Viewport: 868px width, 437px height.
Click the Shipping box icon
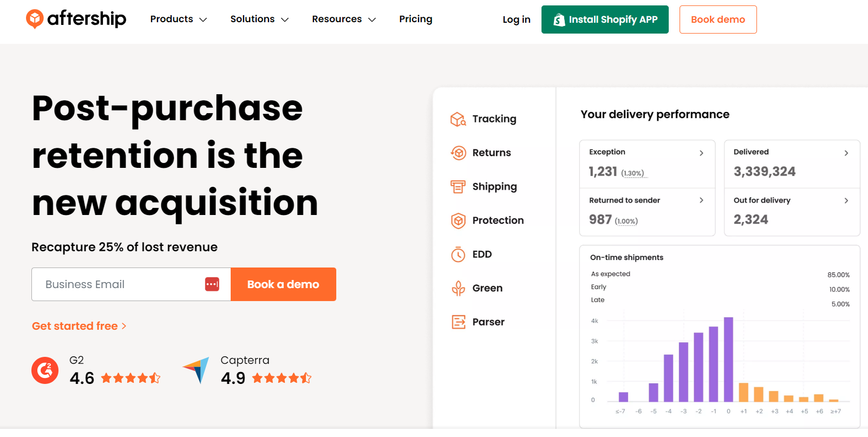coord(458,187)
